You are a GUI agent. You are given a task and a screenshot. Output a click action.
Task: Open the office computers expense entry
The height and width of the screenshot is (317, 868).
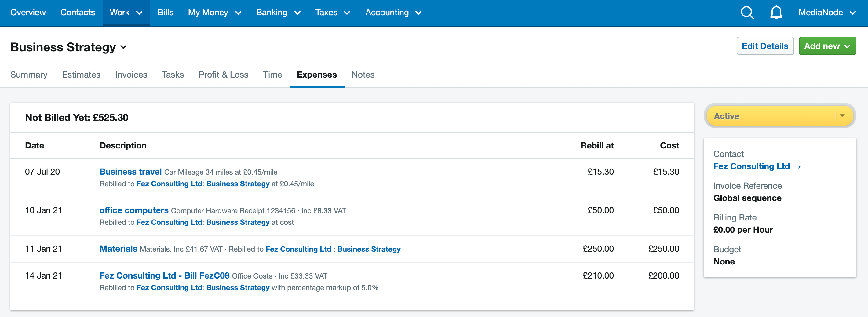point(134,210)
